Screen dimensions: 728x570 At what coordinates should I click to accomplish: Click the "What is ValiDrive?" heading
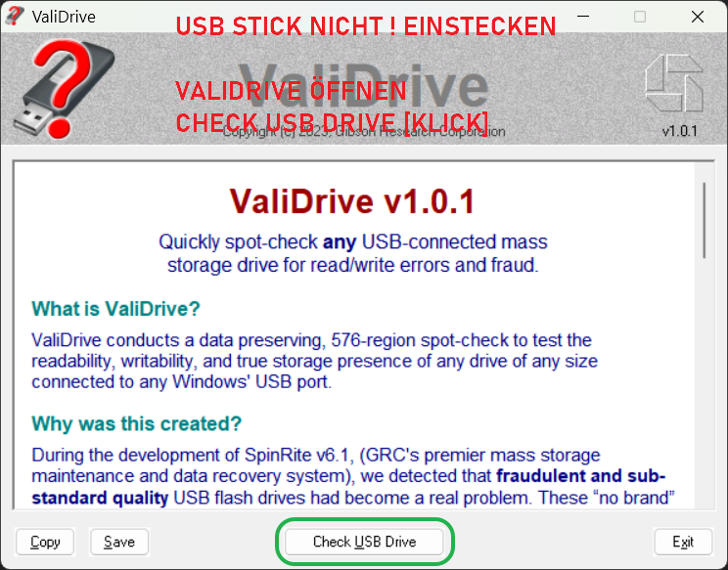point(115,308)
